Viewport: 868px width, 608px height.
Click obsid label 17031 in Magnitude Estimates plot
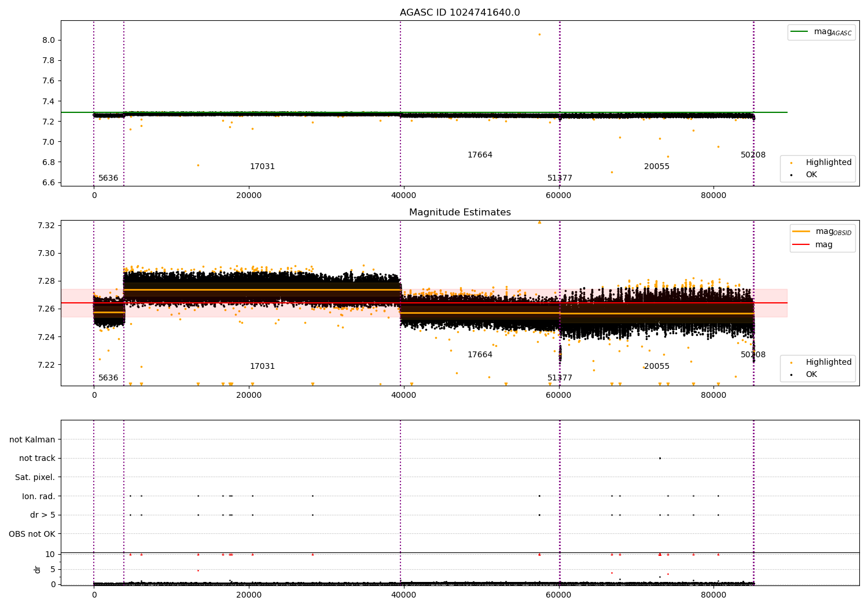262,367
